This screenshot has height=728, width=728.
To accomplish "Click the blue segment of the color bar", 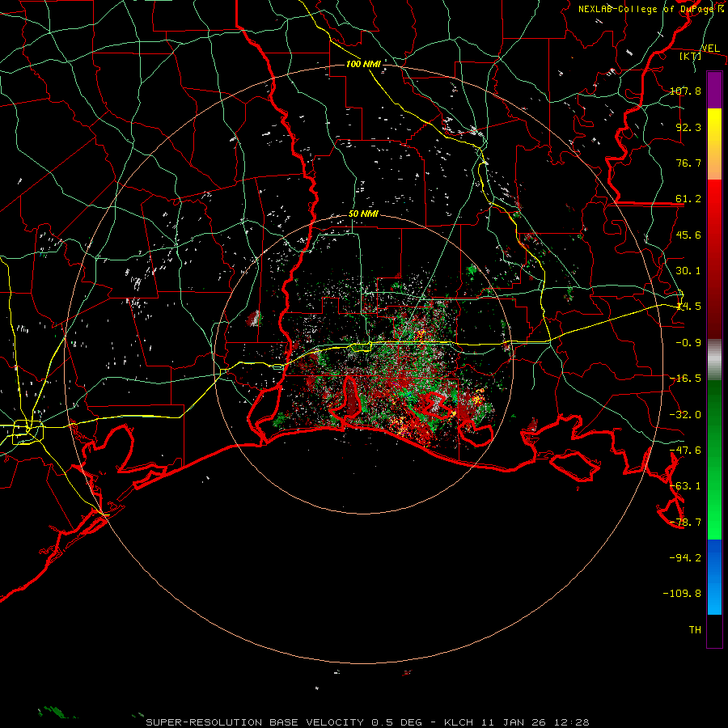I will [714, 577].
